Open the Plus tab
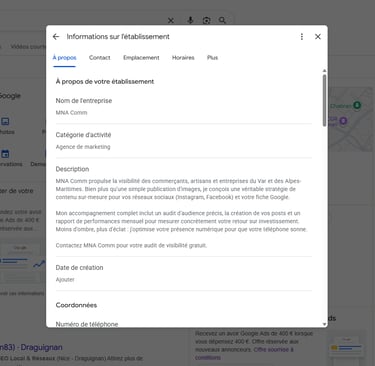Screen dimensions: 375x366 pyautogui.click(x=212, y=58)
